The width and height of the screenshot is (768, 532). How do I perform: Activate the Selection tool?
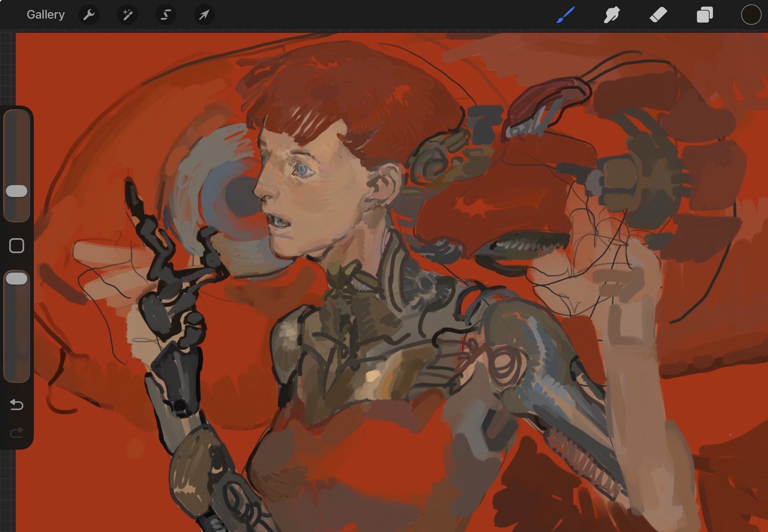[x=166, y=15]
